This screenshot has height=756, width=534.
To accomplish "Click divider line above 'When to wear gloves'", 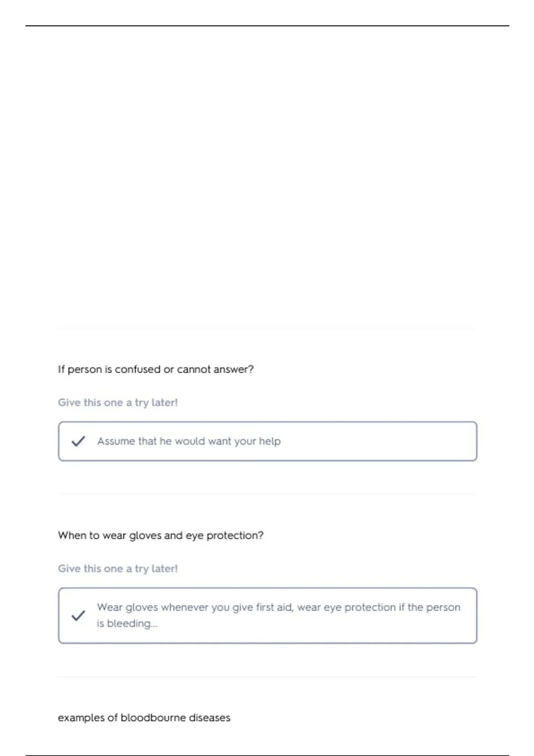I will [x=267, y=494].
